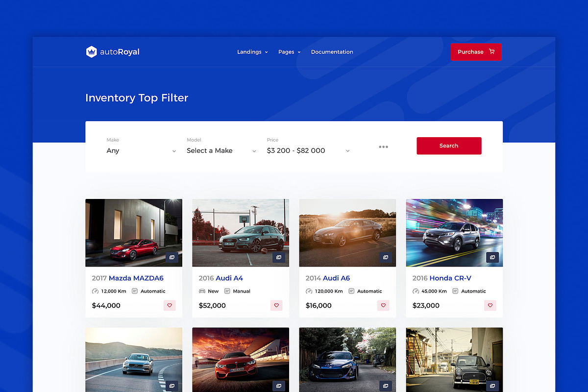Click the $44,000 price
This screenshot has width=588, height=392.
pos(106,306)
